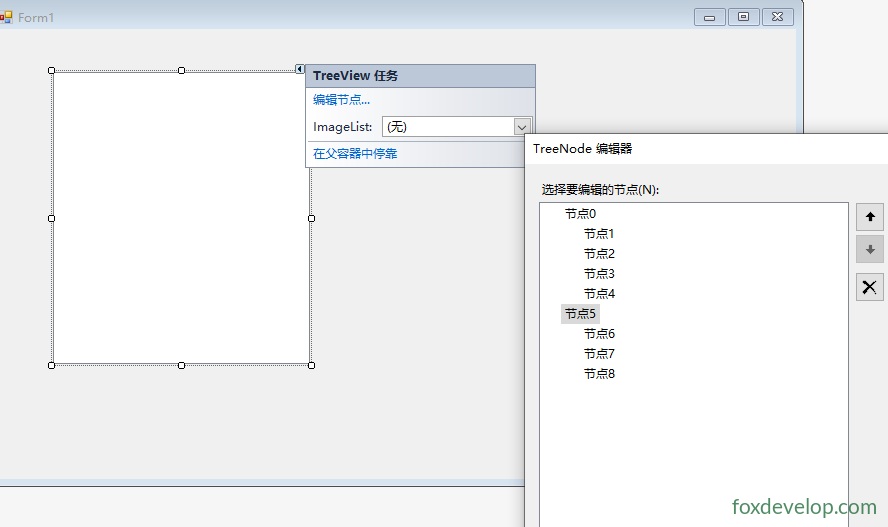Select the highlighted 节点5 node
Image resolution: width=888 pixels, height=527 pixels.
pos(580,314)
